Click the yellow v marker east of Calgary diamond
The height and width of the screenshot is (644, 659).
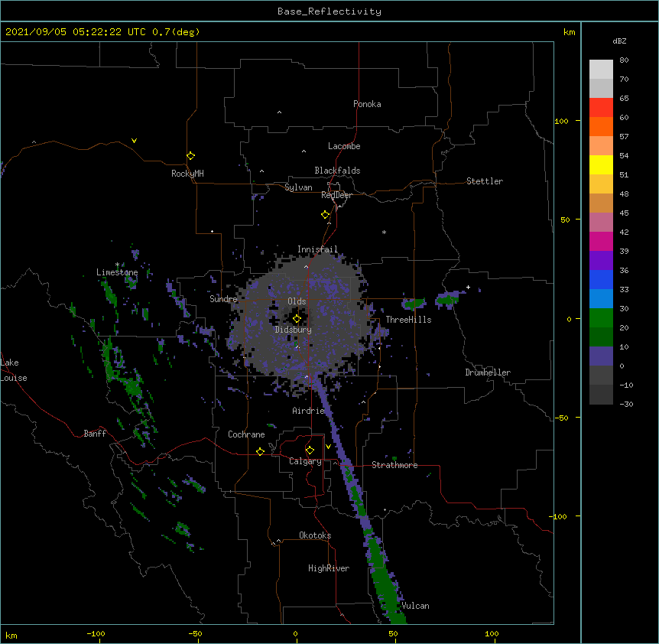click(328, 447)
